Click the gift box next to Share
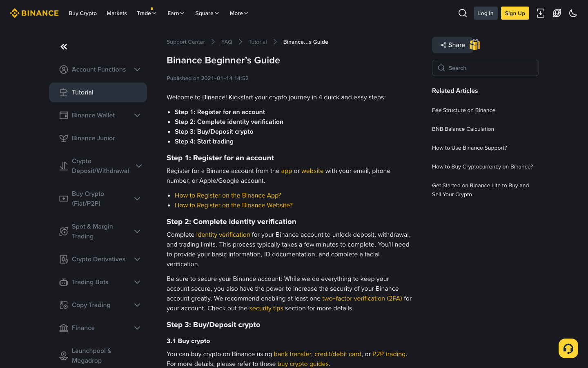This screenshot has width=588, height=368. coord(474,45)
